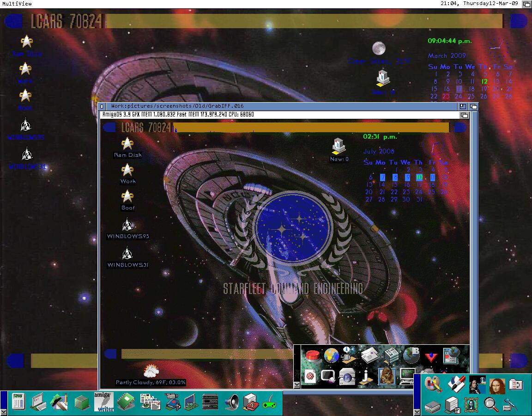Collapse the bottom-left dock with its arrow

(4, 412)
